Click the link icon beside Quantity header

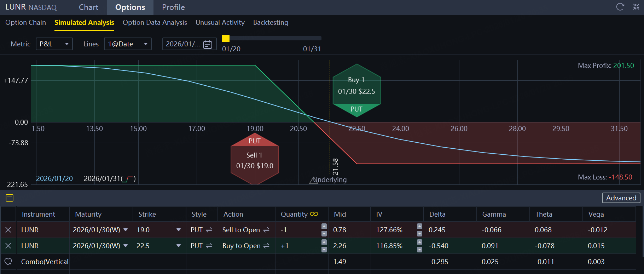[314, 214]
